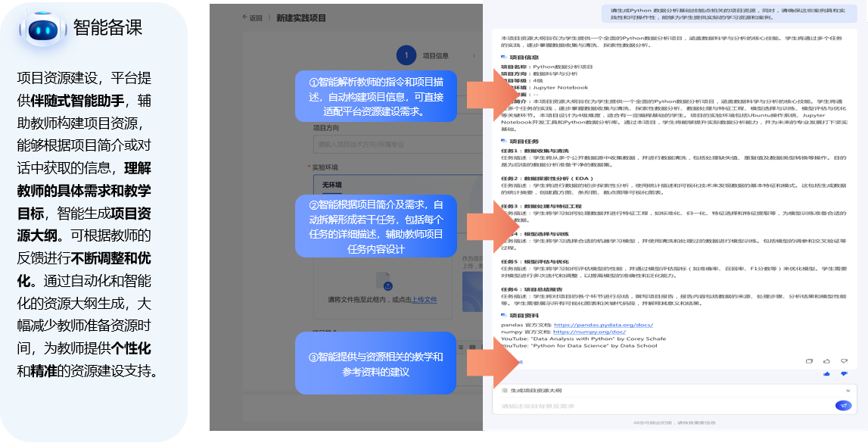
Task: Click the robot logo next to 智能备课
Action: click(x=42, y=28)
